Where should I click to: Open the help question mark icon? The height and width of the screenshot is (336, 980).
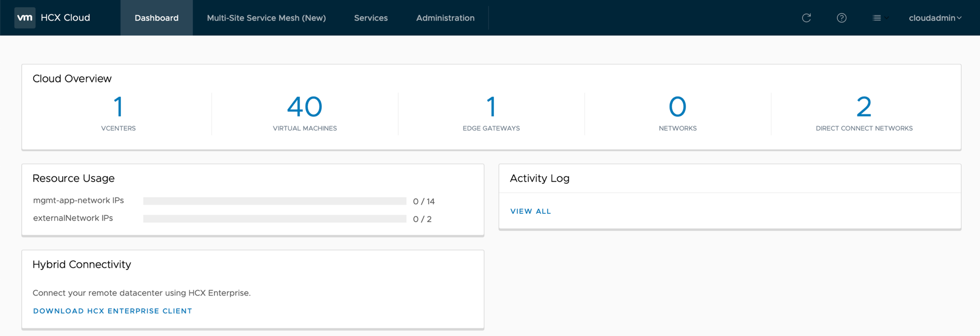[x=842, y=18]
